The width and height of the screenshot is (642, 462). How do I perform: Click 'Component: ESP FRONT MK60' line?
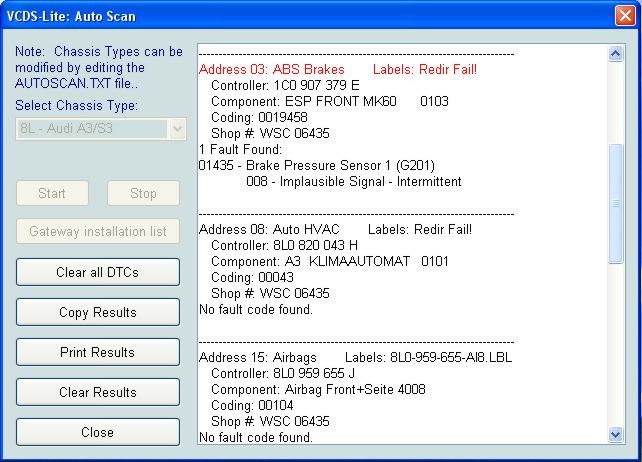point(330,101)
